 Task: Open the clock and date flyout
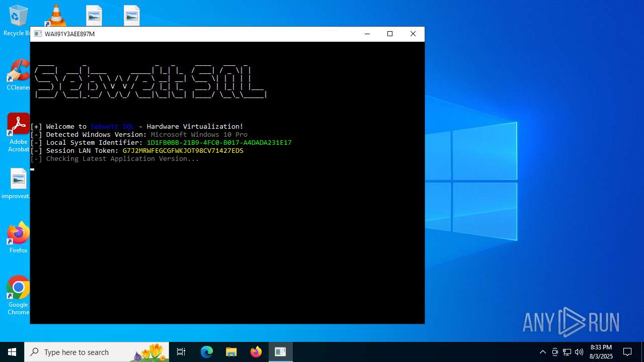(601, 352)
